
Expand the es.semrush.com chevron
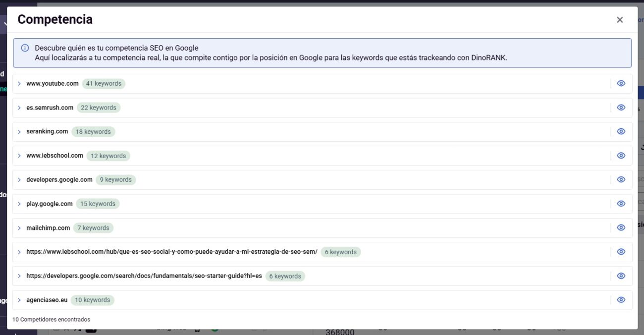[x=19, y=108]
